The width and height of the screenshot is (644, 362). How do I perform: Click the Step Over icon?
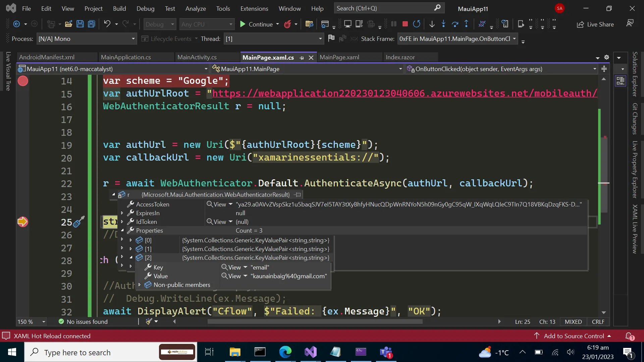click(455, 24)
